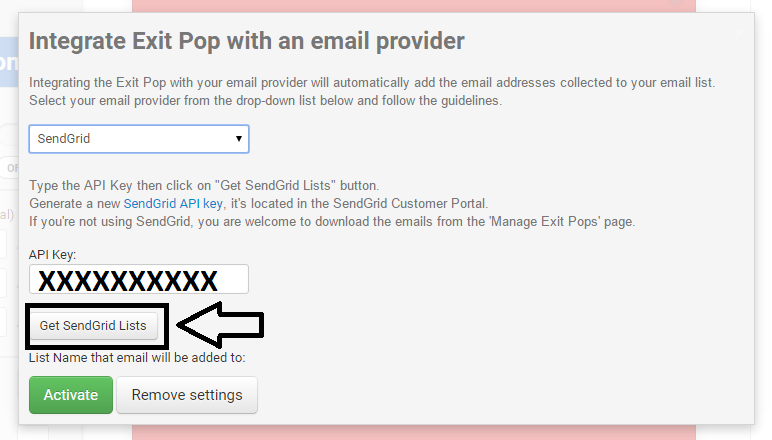Click the Get SendGrid Lists button
772x440 pixels.
click(x=92, y=325)
